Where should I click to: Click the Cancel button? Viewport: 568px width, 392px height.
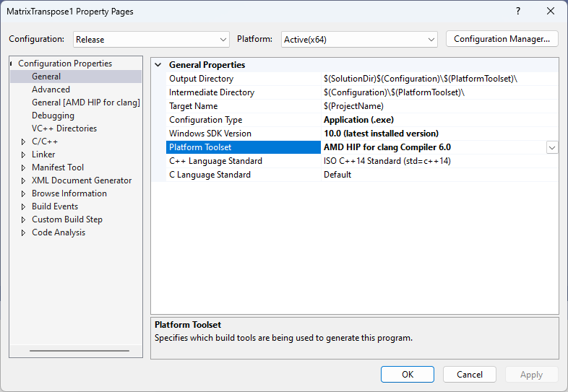coord(470,375)
